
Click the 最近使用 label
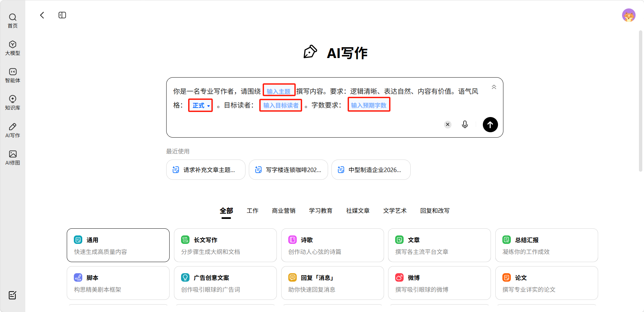tap(178, 151)
